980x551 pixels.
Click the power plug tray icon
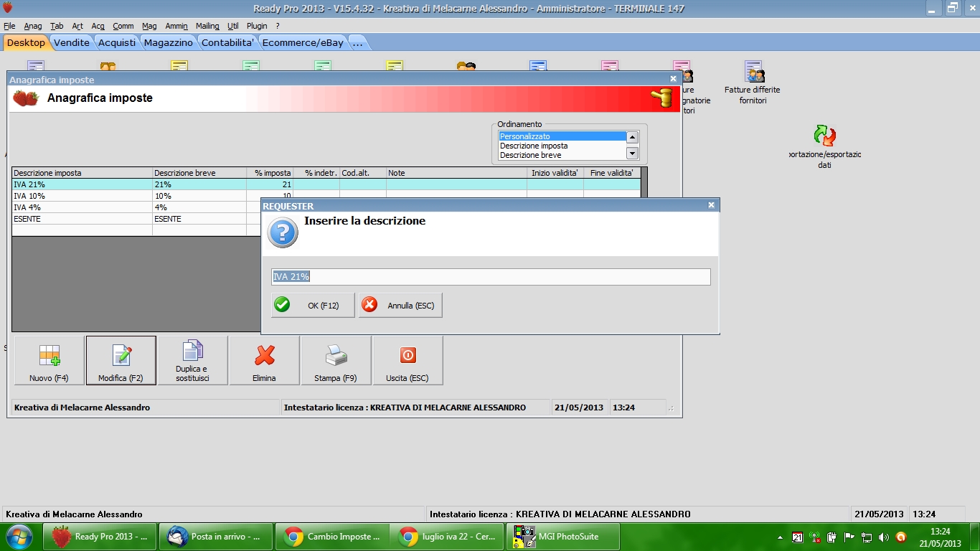(832, 537)
